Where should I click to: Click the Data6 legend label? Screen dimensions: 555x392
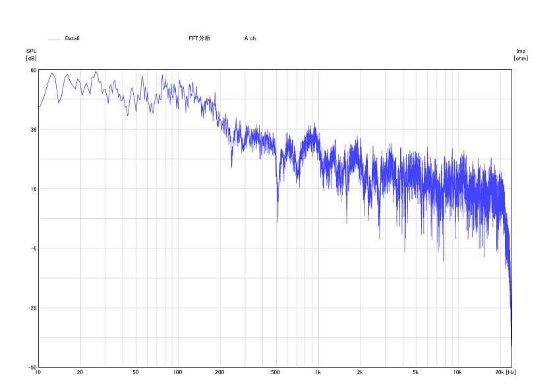pos(73,38)
